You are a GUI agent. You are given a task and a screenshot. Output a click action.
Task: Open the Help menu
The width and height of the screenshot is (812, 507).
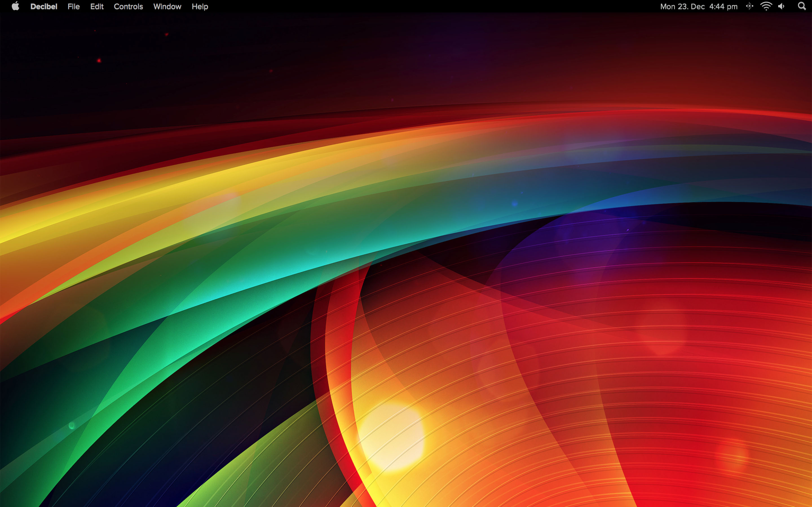pyautogui.click(x=200, y=6)
